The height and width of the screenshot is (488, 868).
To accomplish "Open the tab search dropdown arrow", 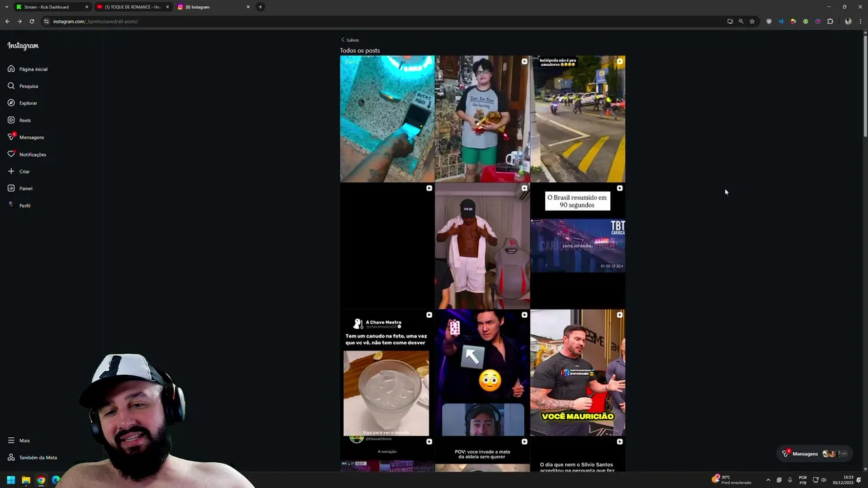I will (x=6, y=7).
